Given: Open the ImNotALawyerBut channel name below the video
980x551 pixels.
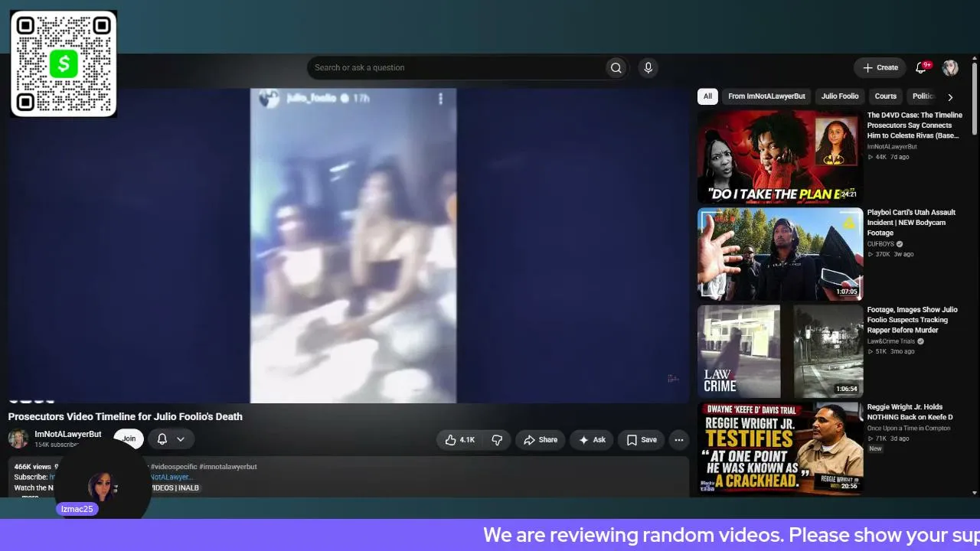Looking at the screenshot, I should 67,435.
